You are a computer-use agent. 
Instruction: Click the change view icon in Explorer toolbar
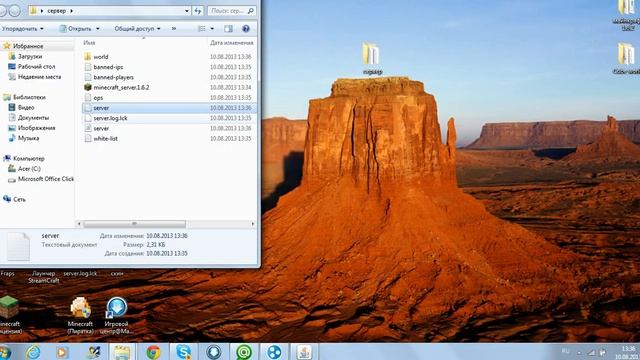(x=202, y=29)
